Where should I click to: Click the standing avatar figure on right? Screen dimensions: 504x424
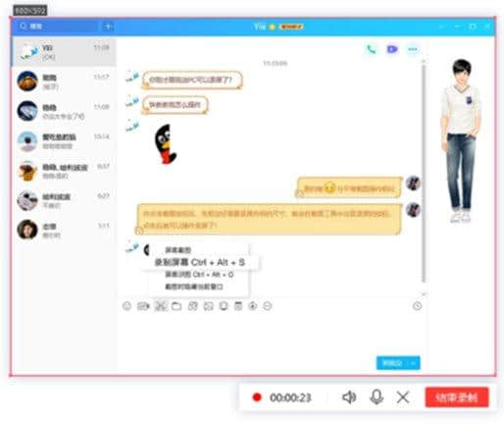click(461, 140)
